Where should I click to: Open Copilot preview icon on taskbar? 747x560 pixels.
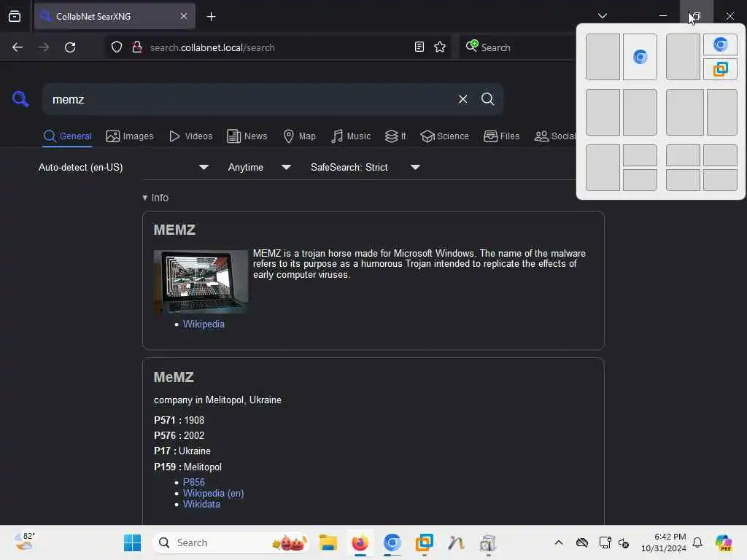(724, 542)
